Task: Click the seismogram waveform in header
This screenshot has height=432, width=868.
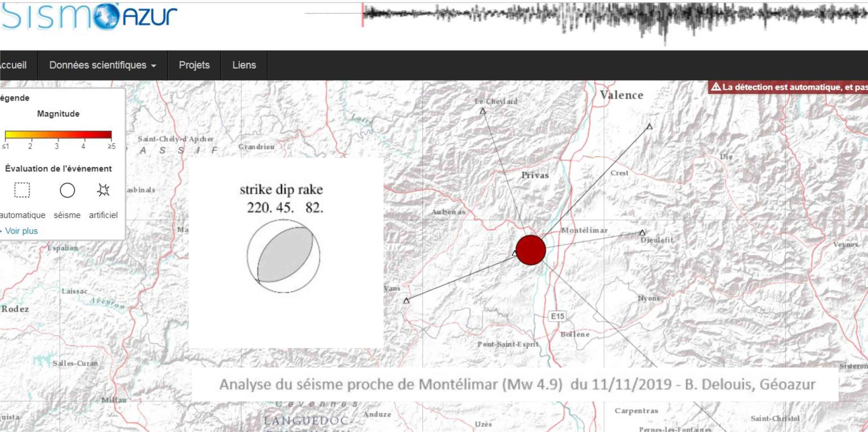Action: [x=606, y=19]
